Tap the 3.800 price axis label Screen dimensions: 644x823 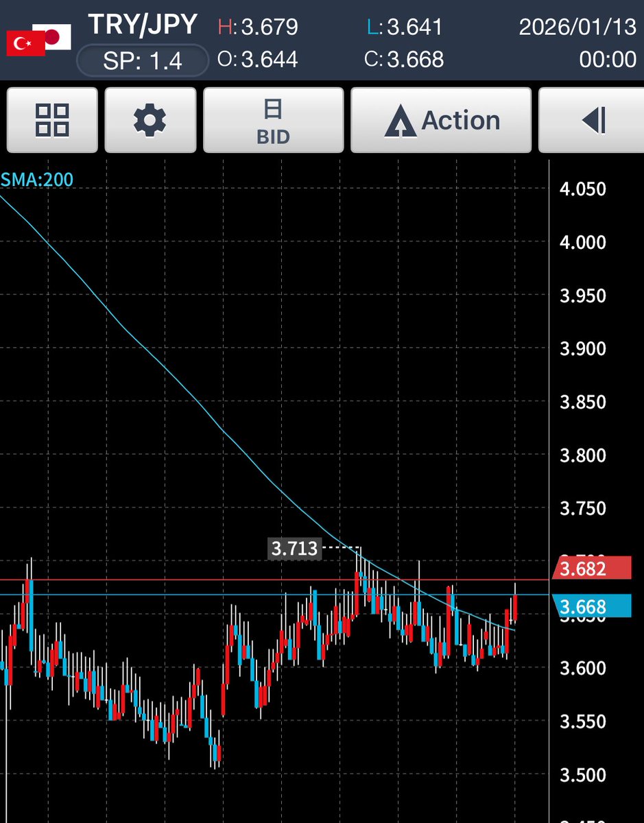point(583,455)
